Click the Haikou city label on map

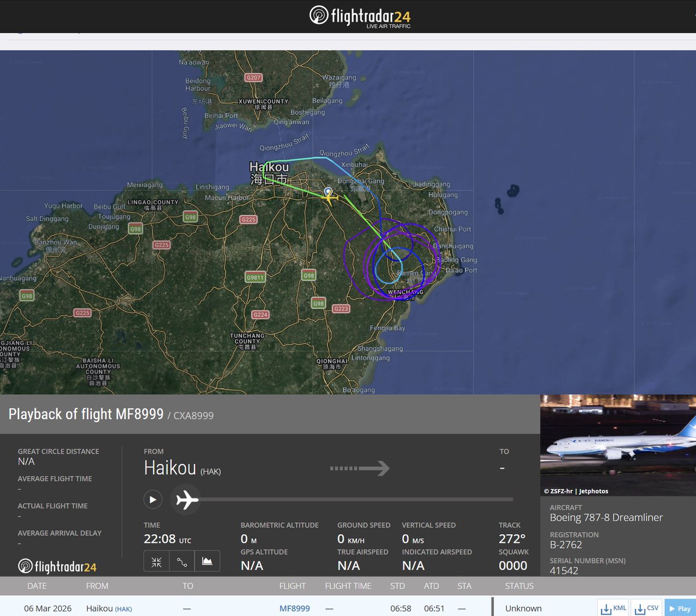coord(269,172)
